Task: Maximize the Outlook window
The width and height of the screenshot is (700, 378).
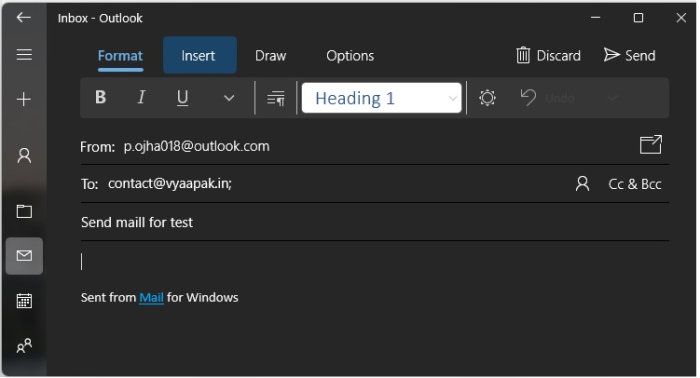Action: (x=639, y=18)
